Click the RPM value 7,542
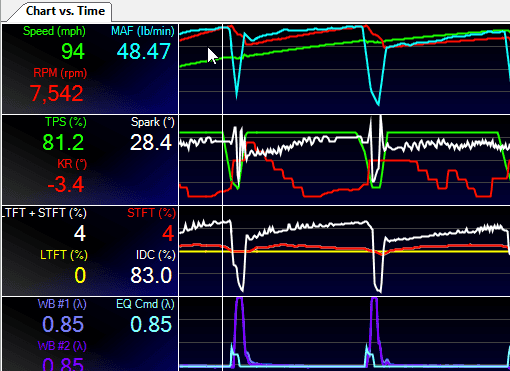The width and height of the screenshot is (510, 371). (x=57, y=93)
